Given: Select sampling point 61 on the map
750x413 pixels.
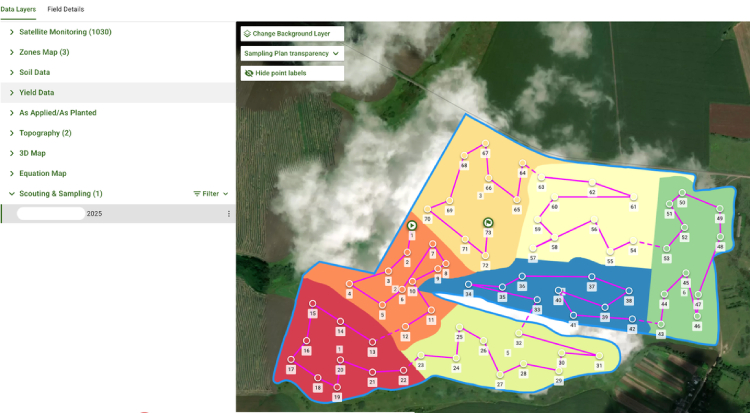Looking at the screenshot, I should point(632,198).
